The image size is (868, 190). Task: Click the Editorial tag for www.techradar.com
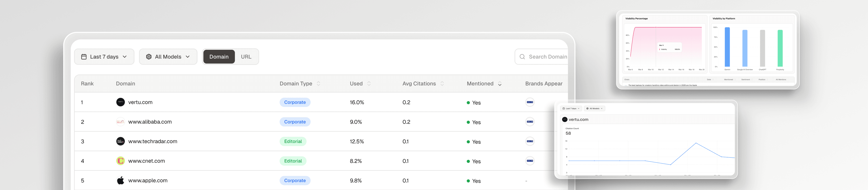tap(293, 141)
